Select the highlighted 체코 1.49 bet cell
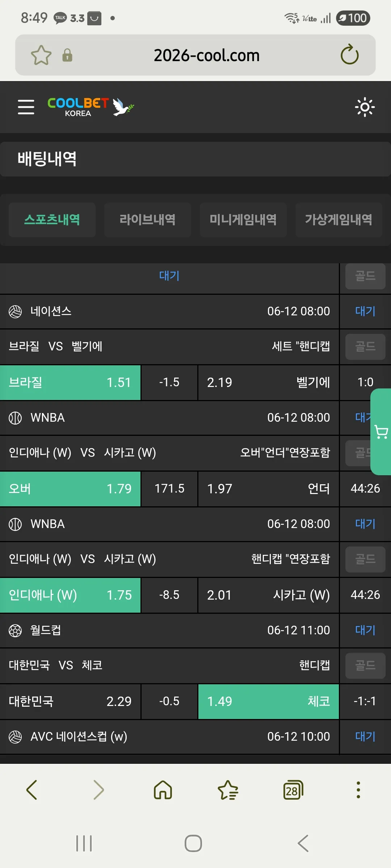391x868 pixels. [269, 701]
